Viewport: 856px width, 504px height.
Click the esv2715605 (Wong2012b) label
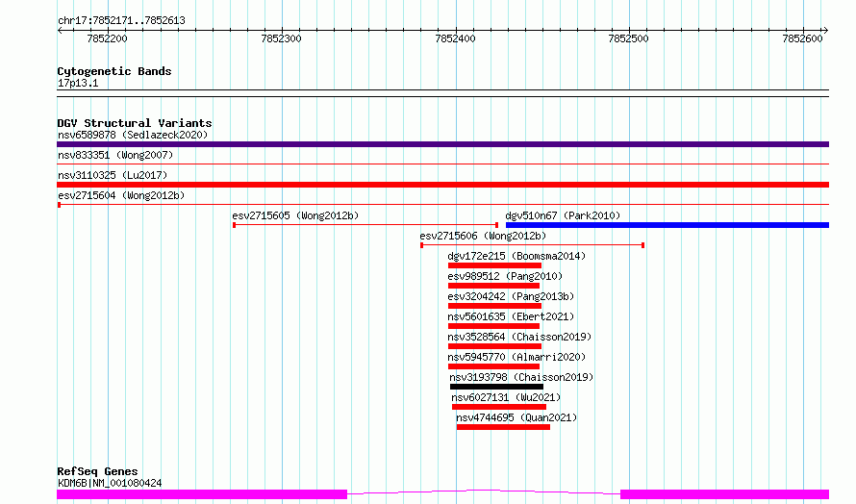295,215
